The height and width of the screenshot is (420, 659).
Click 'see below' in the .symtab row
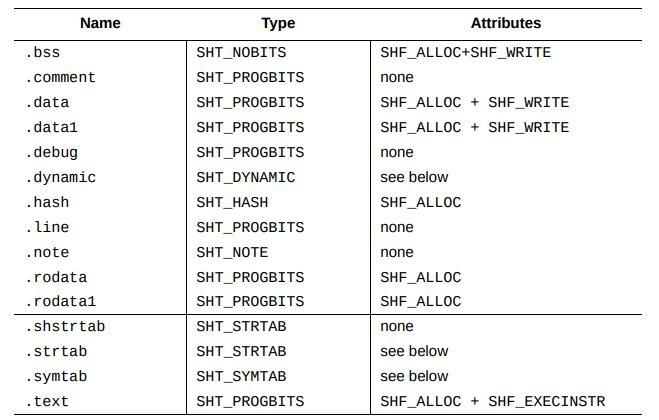(x=414, y=376)
